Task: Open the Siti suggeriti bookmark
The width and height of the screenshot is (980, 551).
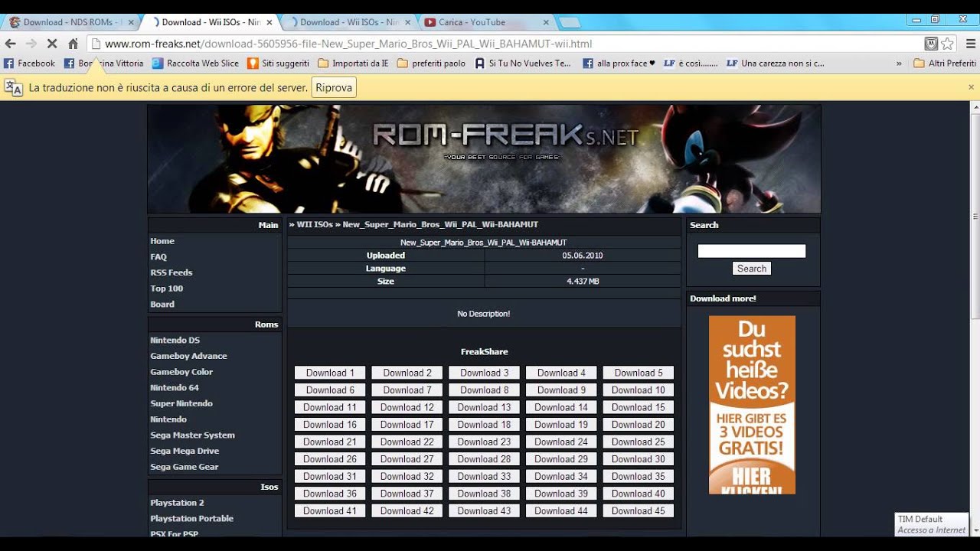Action: (278, 64)
